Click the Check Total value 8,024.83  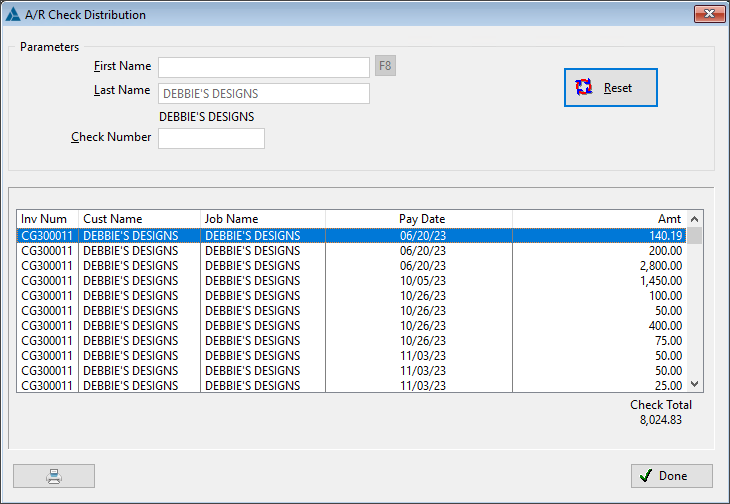pos(661,420)
